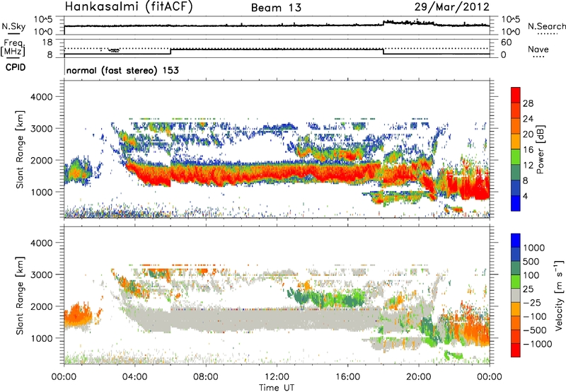Click the "-500" label on Velocity colorbar
The height and width of the screenshot is (392, 566).
pos(535,330)
